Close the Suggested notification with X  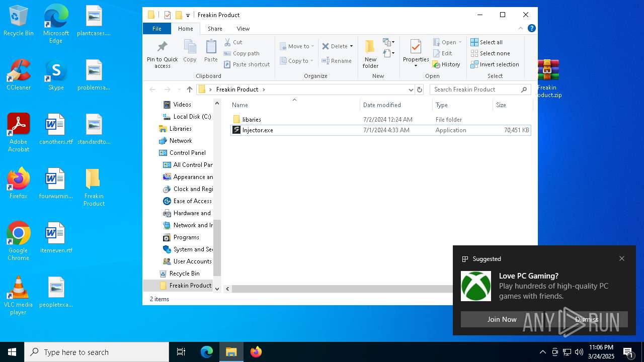[x=622, y=258]
